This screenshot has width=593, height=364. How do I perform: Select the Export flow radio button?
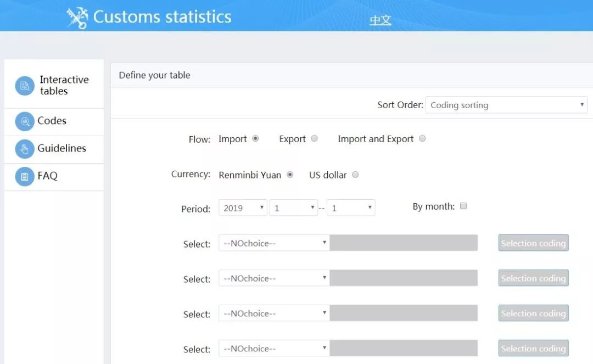click(314, 139)
